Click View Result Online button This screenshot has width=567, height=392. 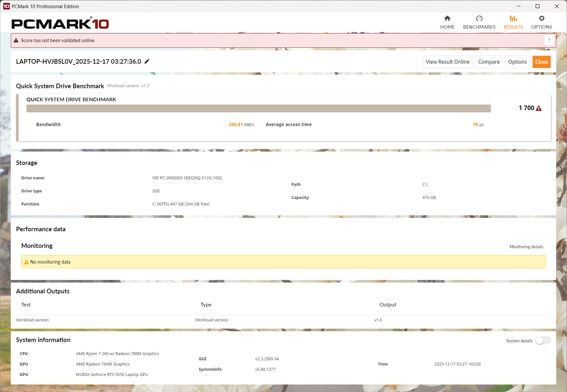click(448, 62)
